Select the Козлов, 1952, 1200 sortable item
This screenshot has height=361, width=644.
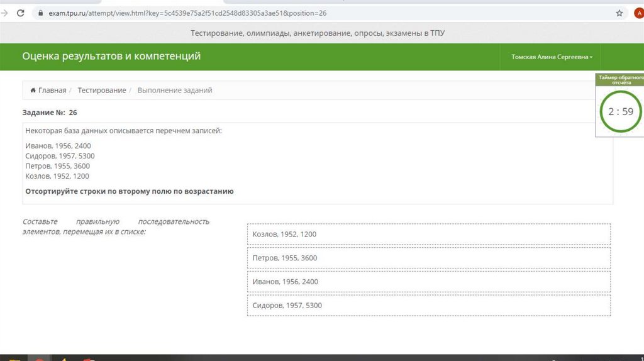(x=429, y=234)
